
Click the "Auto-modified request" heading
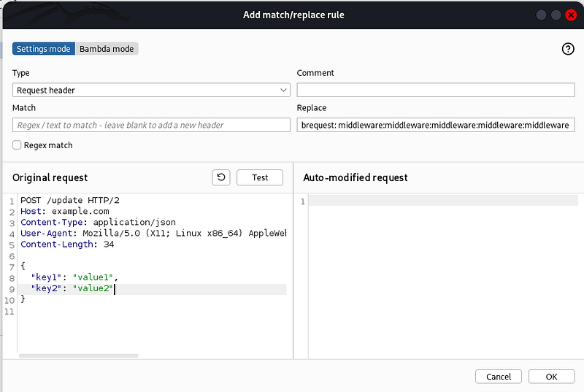click(x=356, y=177)
